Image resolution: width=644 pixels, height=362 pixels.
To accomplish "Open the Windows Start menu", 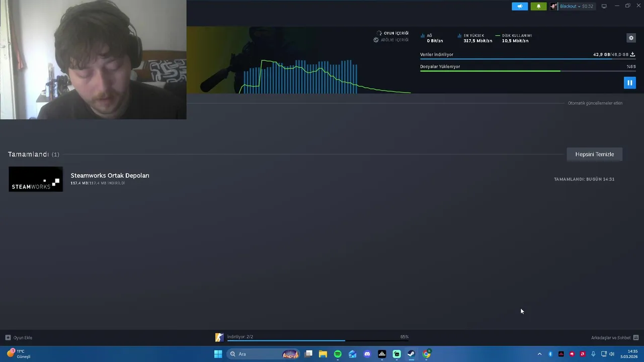I will (218, 354).
